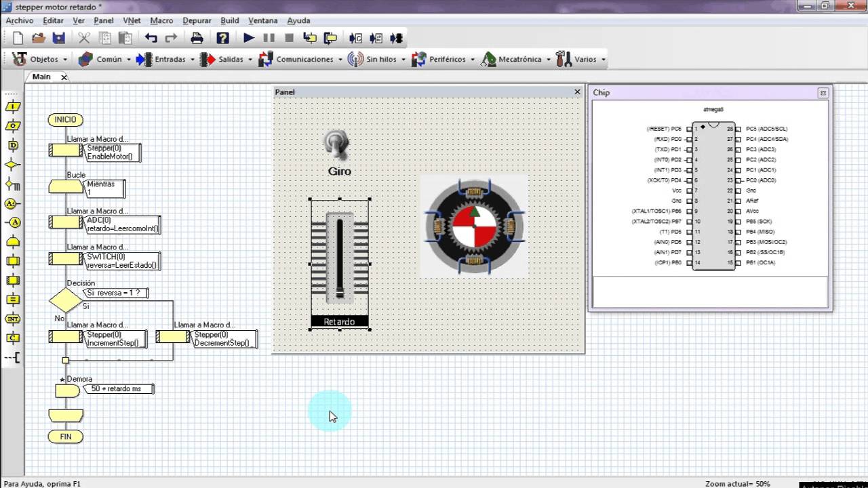
Task: Click the stepper motor graphic in Panel
Action: [x=474, y=226]
